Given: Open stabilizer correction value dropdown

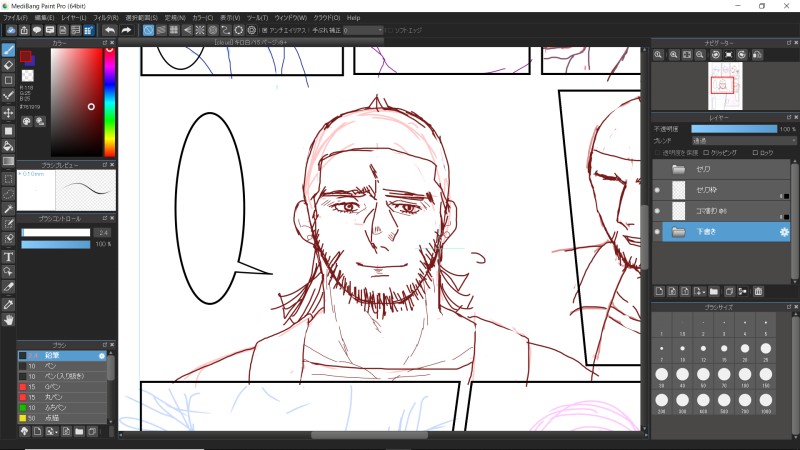Looking at the screenshot, I should click(363, 31).
